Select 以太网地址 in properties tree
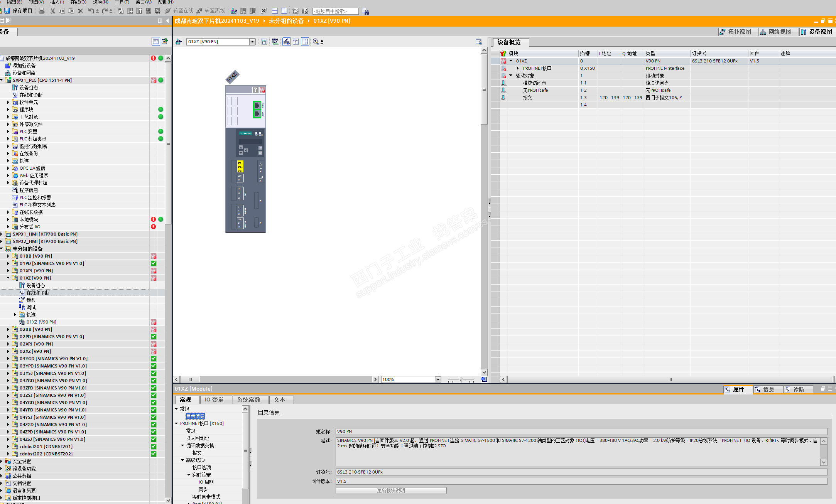Screen dimensions: 836x504 pyautogui.click(x=198, y=438)
